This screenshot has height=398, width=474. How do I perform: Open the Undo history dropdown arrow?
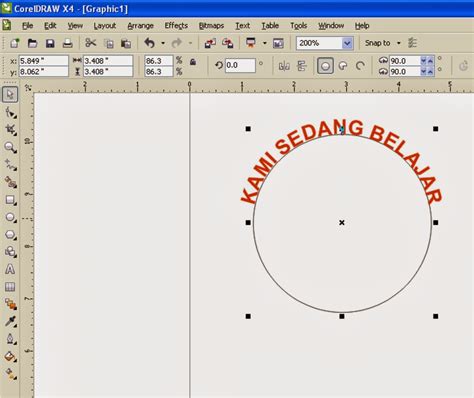(x=163, y=43)
